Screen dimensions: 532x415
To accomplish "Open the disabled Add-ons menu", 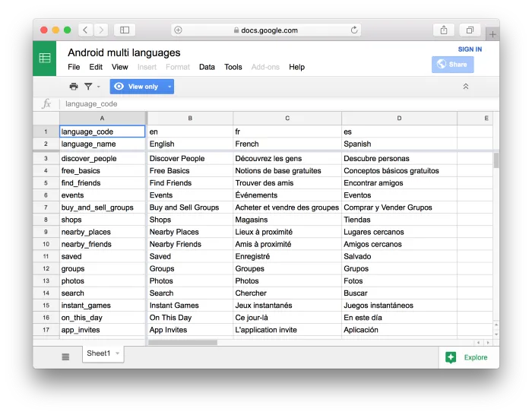I will tap(265, 67).
